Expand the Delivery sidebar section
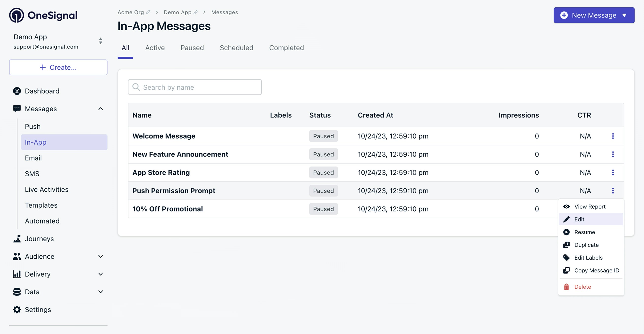The height and width of the screenshot is (334, 644). tap(100, 274)
